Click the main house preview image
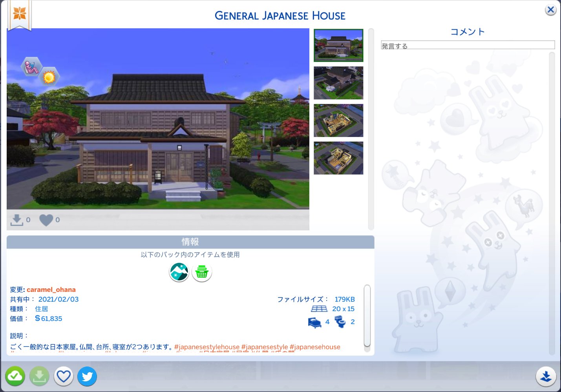This screenshot has height=392, width=561. [158, 119]
